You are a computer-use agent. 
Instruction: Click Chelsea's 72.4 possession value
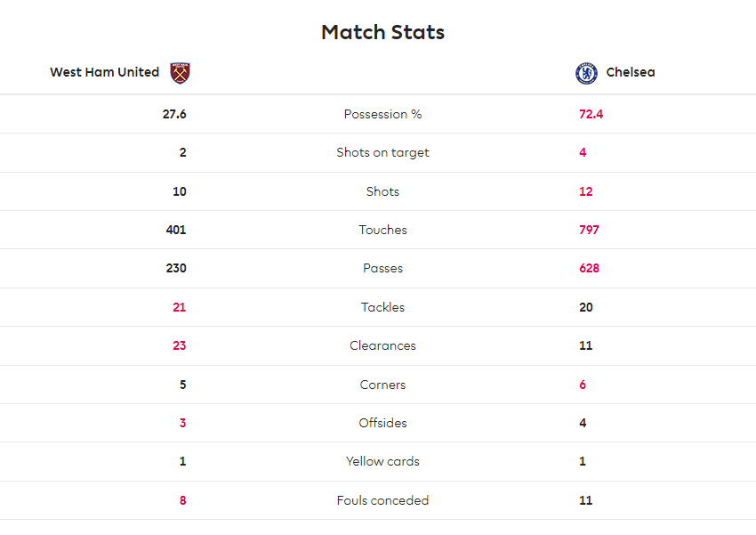coord(591,114)
